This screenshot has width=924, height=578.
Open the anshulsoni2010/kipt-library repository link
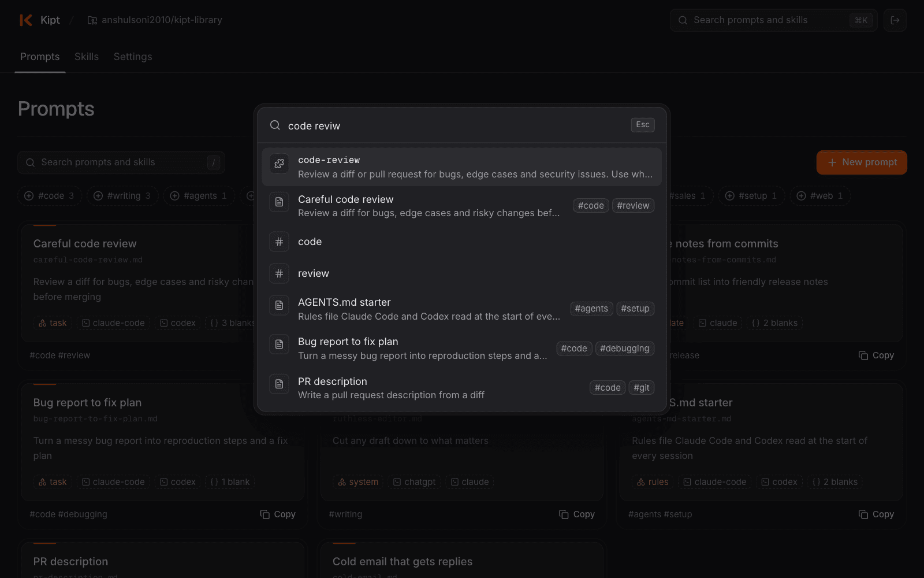(x=155, y=20)
